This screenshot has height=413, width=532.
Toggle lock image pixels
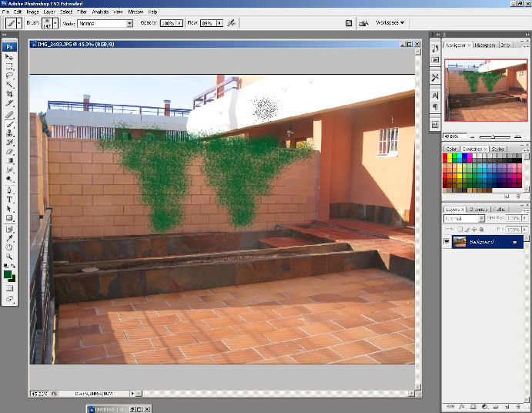pos(467,230)
